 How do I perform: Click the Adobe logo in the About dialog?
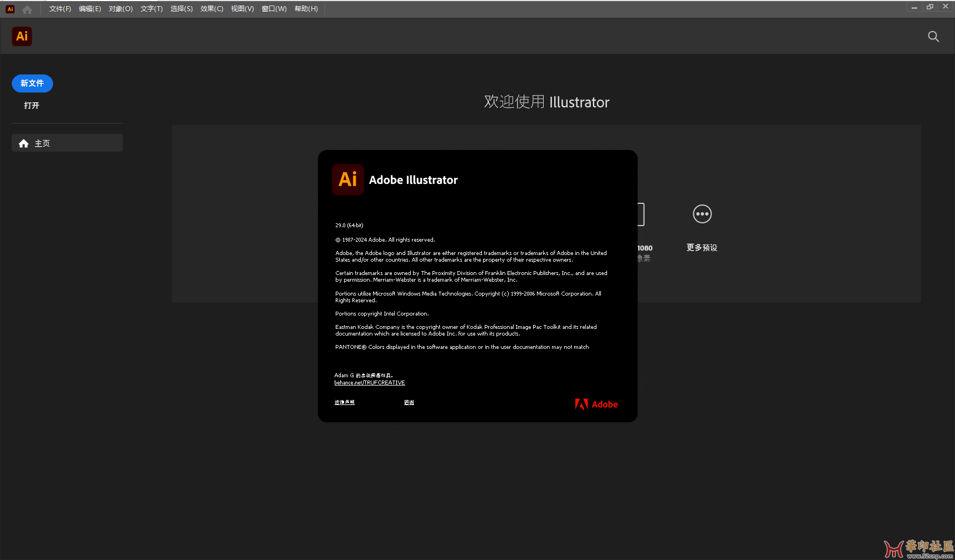(x=596, y=404)
